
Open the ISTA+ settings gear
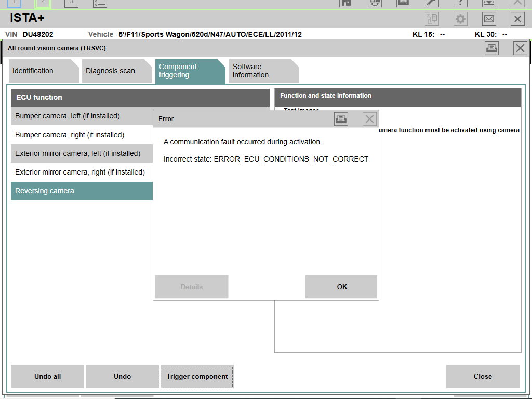460,19
